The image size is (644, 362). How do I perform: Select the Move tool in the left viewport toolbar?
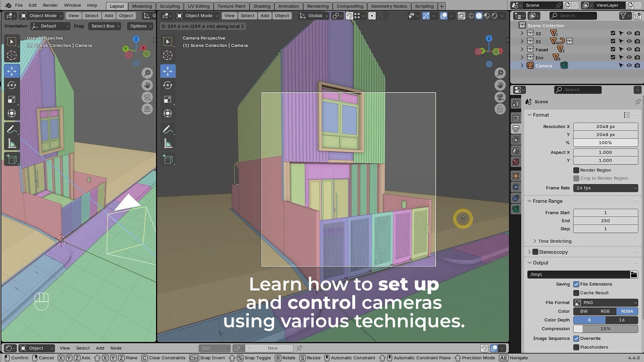click(x=12, y=71)
